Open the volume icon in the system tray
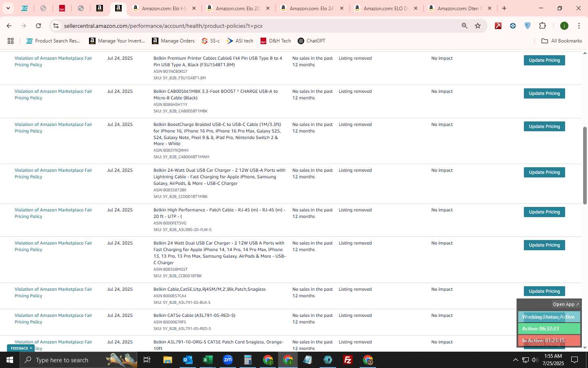 tap(535, 360)
